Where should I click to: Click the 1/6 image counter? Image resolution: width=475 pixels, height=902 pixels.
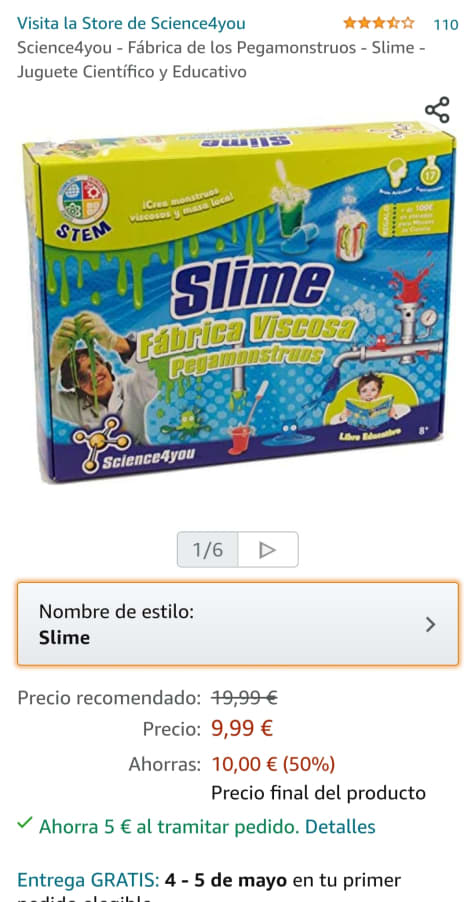(208, 550)
